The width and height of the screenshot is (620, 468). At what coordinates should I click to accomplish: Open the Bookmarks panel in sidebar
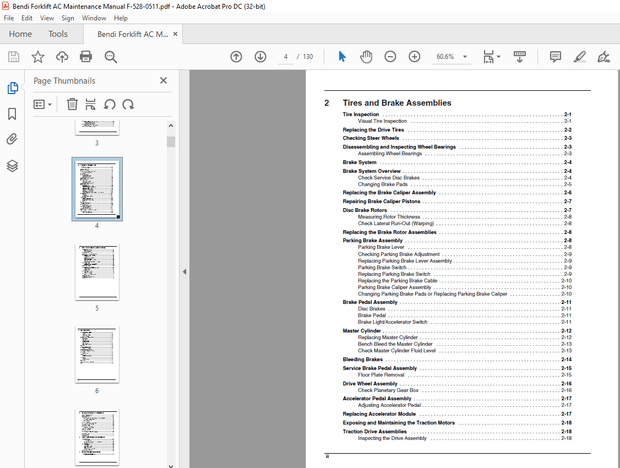click(12, 114)
